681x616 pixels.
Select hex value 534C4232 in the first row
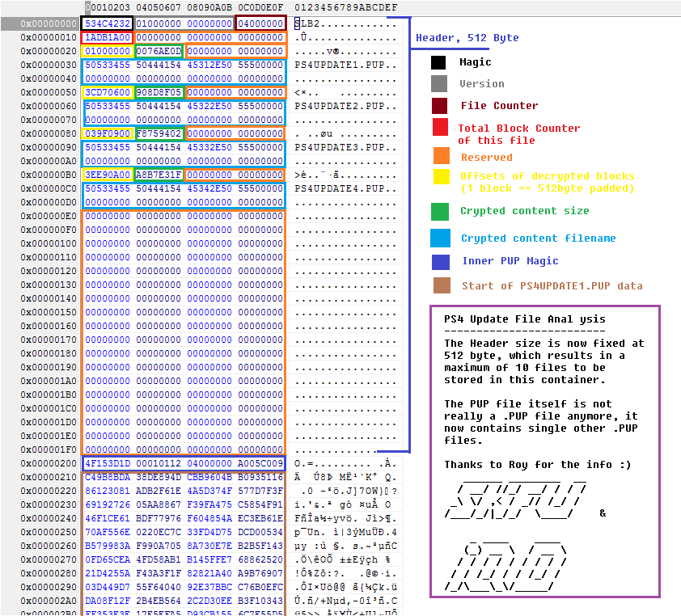coord(108,23)
